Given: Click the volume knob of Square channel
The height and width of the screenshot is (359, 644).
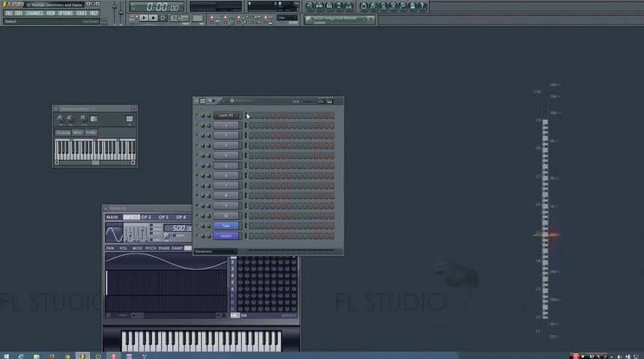Looking at the screenshot, I should [209, 236].
